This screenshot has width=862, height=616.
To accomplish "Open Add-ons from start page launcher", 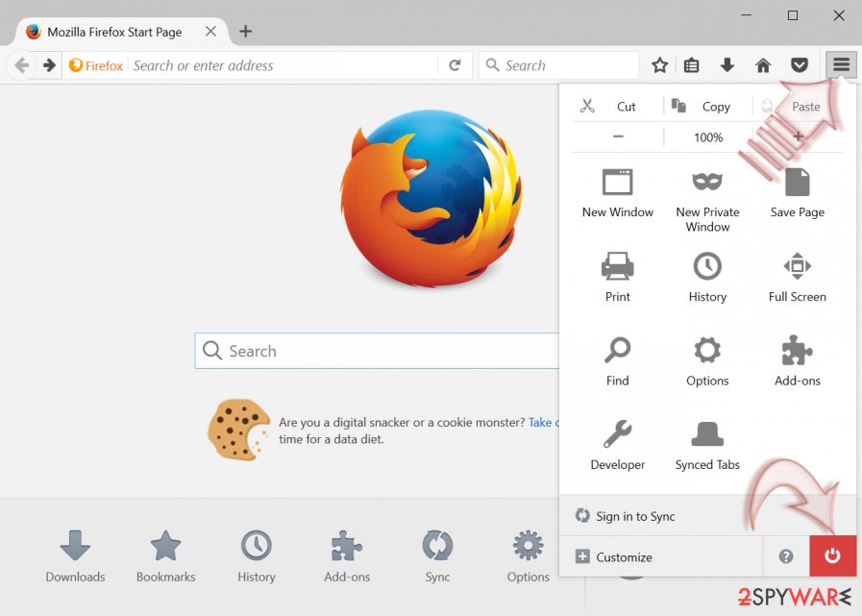I will coord(347,556).
